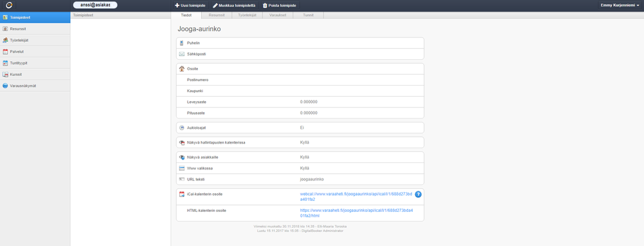Click the envelope icon next to Sähköposti
Viewport: 644px width, 246px height.
[182, 53]
